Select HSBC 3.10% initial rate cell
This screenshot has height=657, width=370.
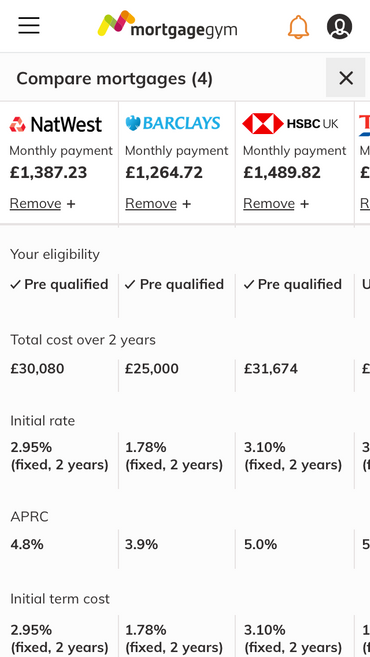[x=293, y=456]
